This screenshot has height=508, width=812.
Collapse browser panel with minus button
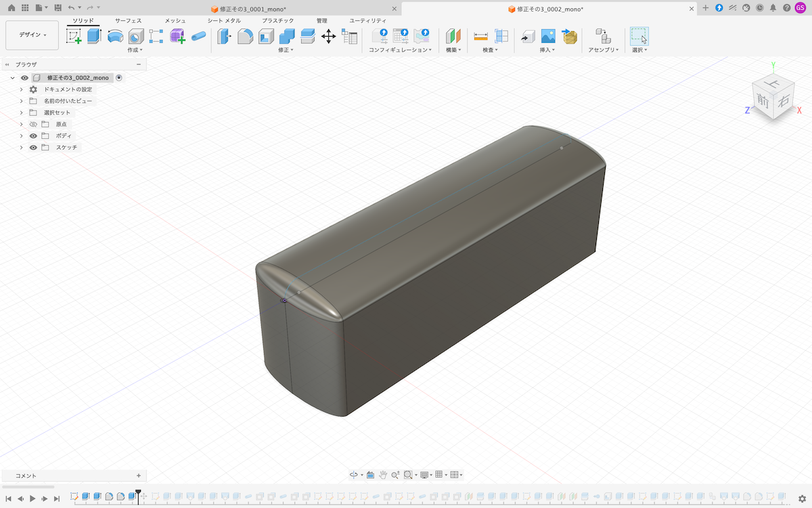tap(139, 64)
